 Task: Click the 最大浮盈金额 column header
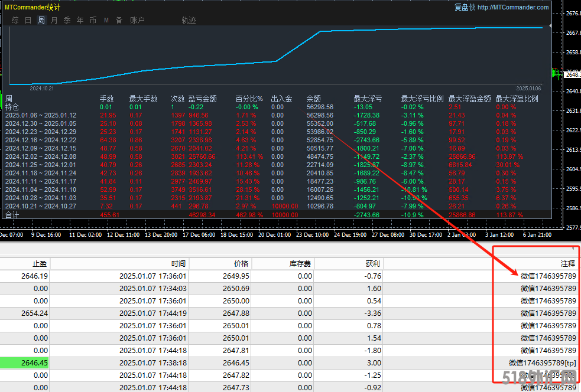point(469,99)
